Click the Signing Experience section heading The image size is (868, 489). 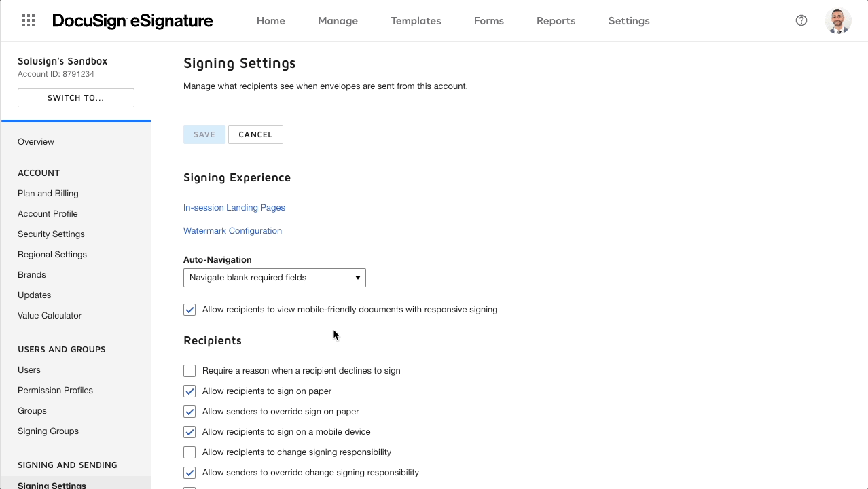237,177
